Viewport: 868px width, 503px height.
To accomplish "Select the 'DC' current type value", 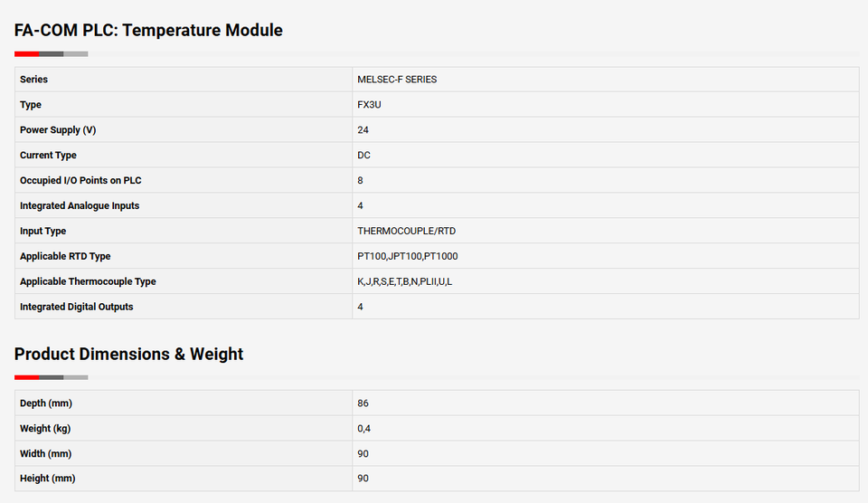I will point(364,156).
